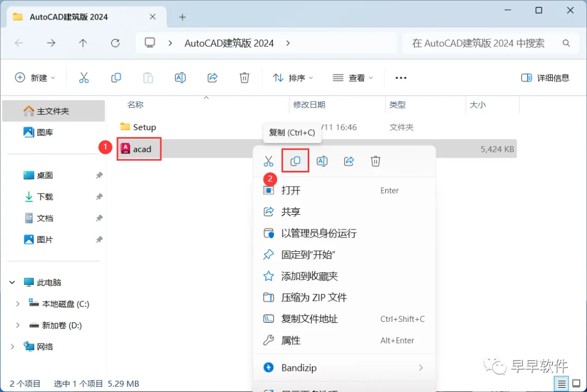Open 桌面 in the sidebar
The width and height of the screenshot is (587, 392).
pyautogui.click(x=53, y=175)
